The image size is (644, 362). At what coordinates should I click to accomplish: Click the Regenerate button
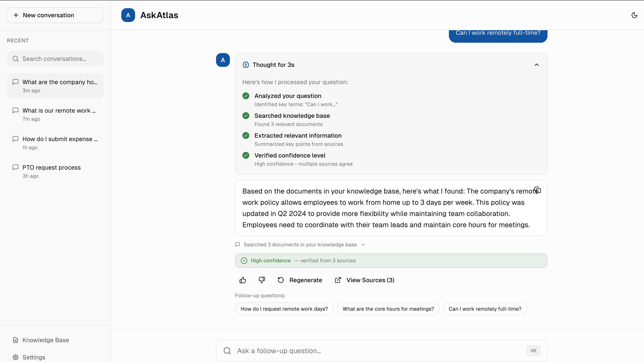click(300, 280)
